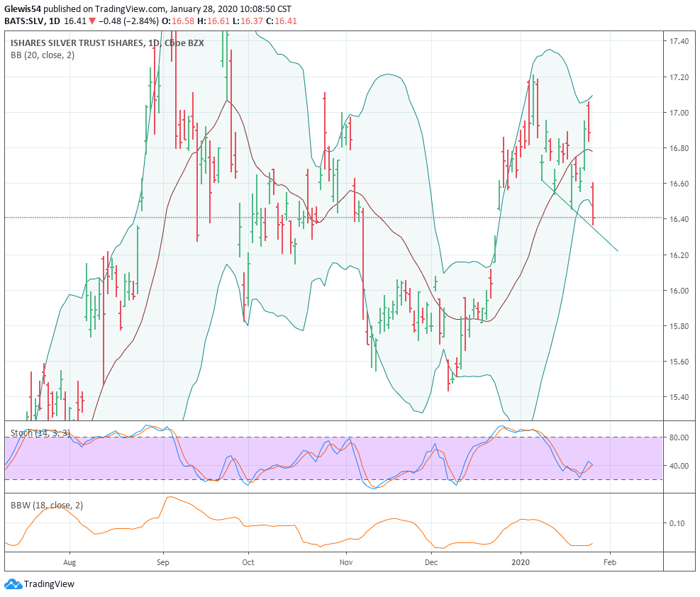Click the 15.40 price axis label

pos(679,397)
